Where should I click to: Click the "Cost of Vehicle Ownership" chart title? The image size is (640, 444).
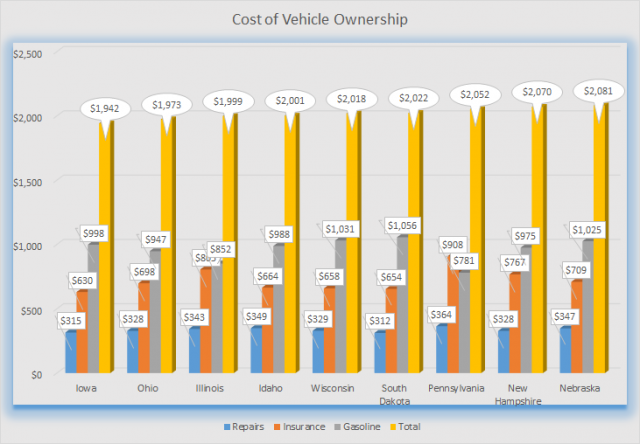[321, 18]
